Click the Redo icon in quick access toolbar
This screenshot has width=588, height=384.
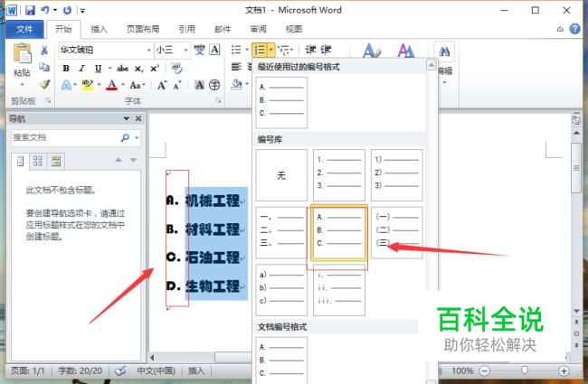(67, 10)
